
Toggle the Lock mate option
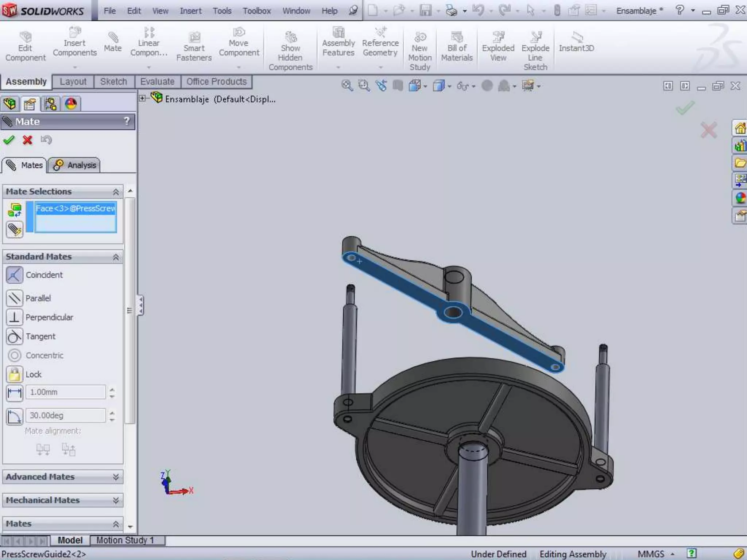pos(15,374)
